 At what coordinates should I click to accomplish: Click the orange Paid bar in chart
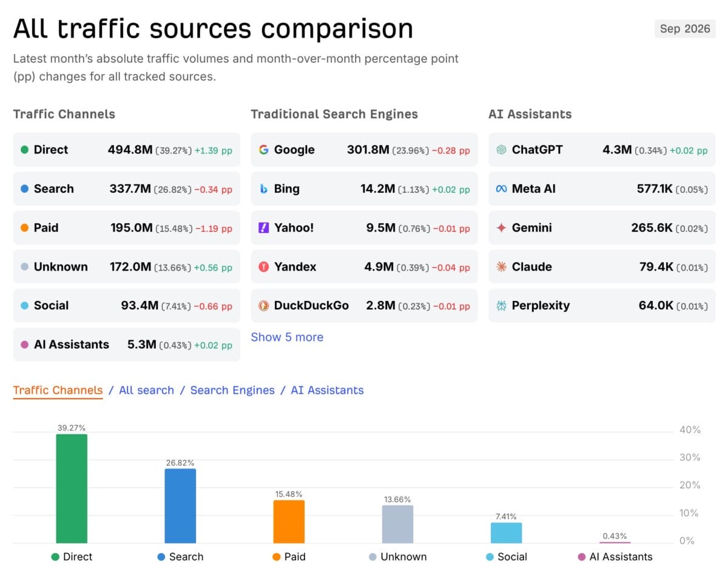(x=289, y=522)
